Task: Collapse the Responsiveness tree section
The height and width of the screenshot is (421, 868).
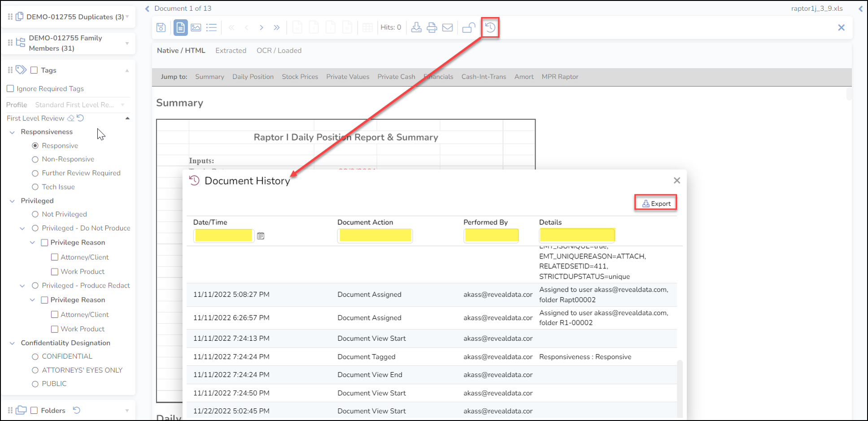Action: tap(12, 132)
